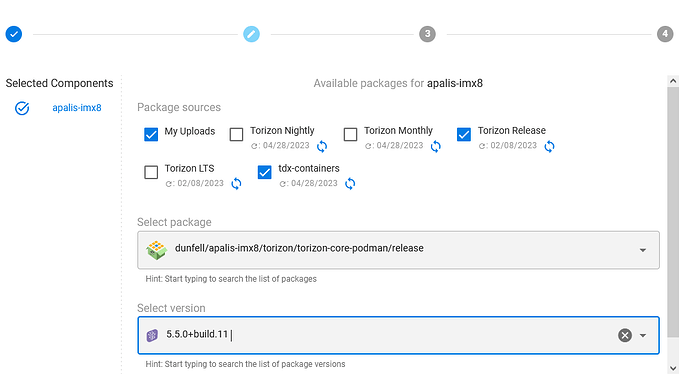Disable the Torizon Release checkbox
The height and width of the screenshot is (389, 690).
(x=464, y=134)
